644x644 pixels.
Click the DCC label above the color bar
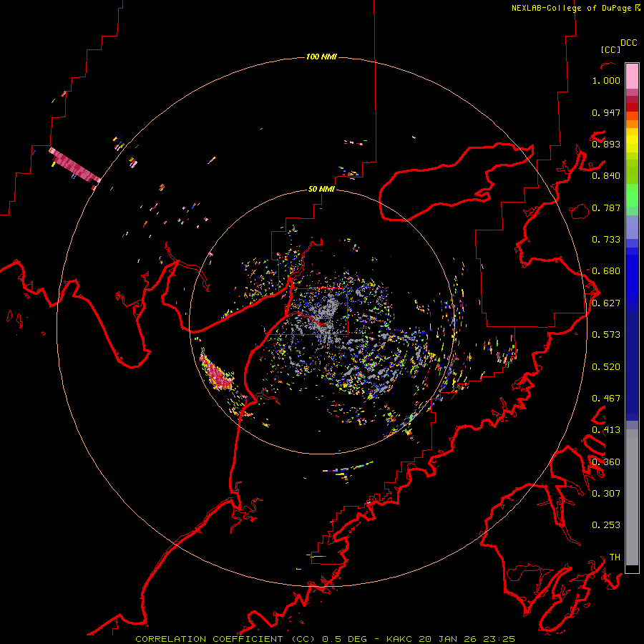(629, 43)
